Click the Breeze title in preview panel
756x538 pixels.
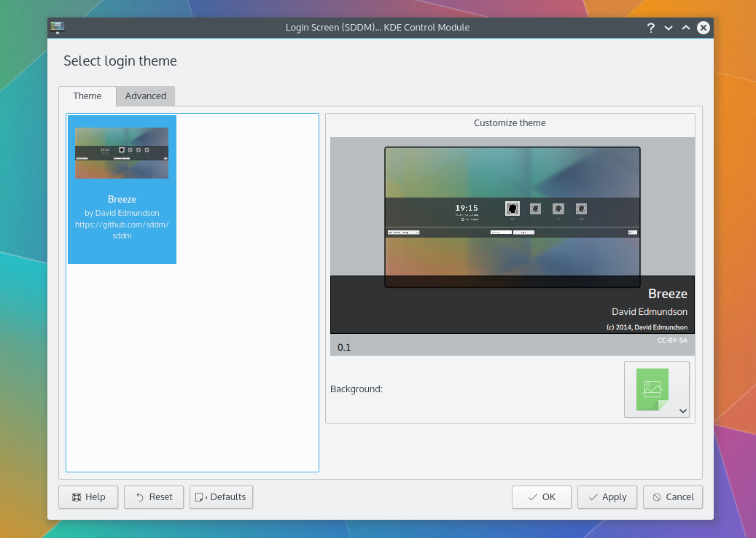point(667,294)
